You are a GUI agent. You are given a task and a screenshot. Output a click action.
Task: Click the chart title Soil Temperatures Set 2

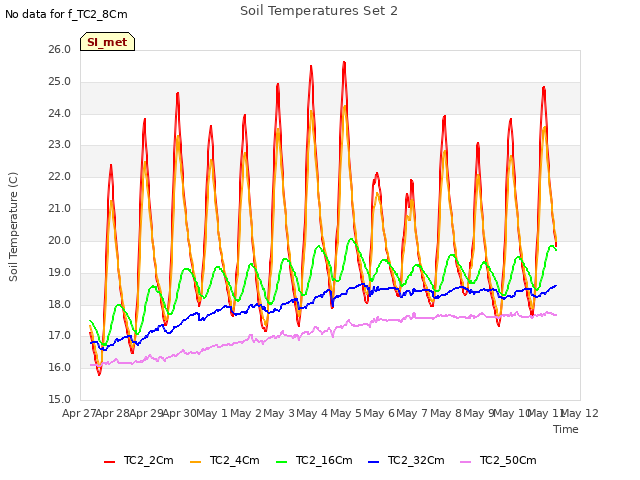pos(319,11)
